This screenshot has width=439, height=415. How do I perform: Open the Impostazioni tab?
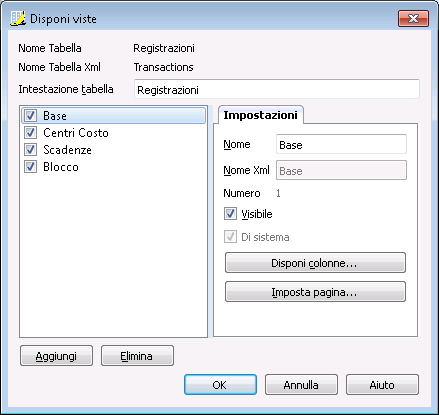(x=260, y=115)
